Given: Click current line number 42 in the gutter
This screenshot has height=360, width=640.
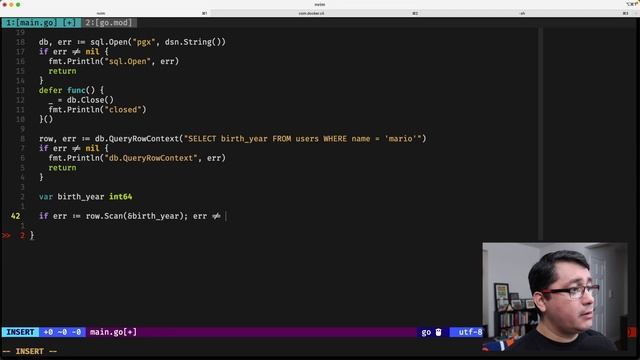Looking at the screenshot, I should 16,216.
